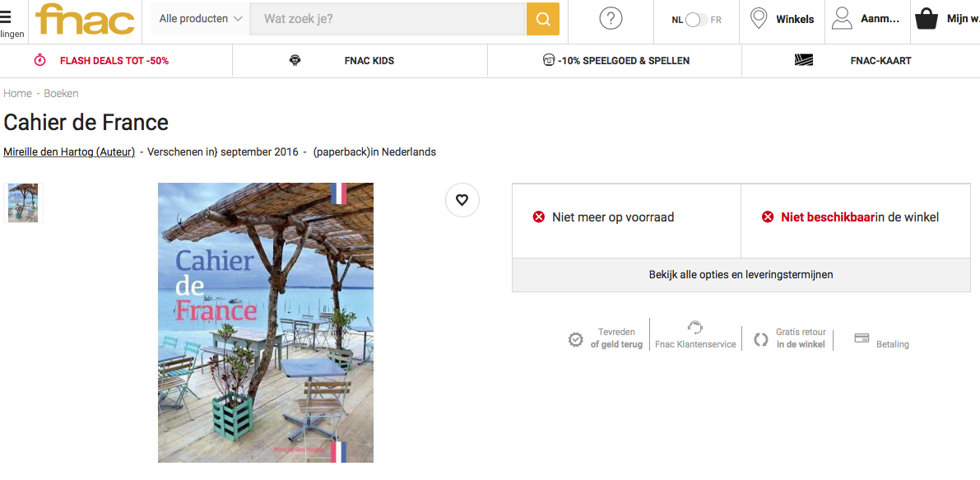Click in the Wat zoek je search field
The height and width of the screenshot is (480, 980).
[387, 19]
